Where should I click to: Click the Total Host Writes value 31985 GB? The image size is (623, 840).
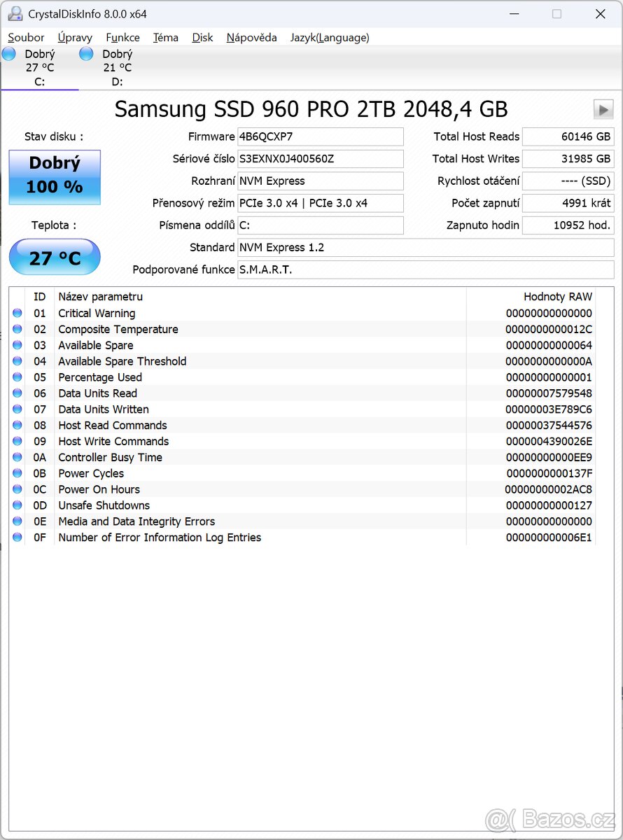pyautogui.click(x=568, y=159)
